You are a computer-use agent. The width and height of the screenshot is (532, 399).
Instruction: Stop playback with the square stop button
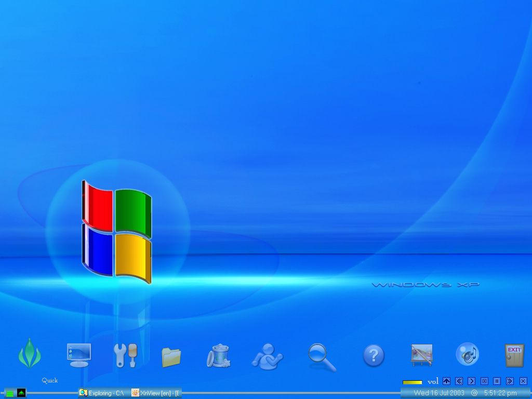point(484,381)
